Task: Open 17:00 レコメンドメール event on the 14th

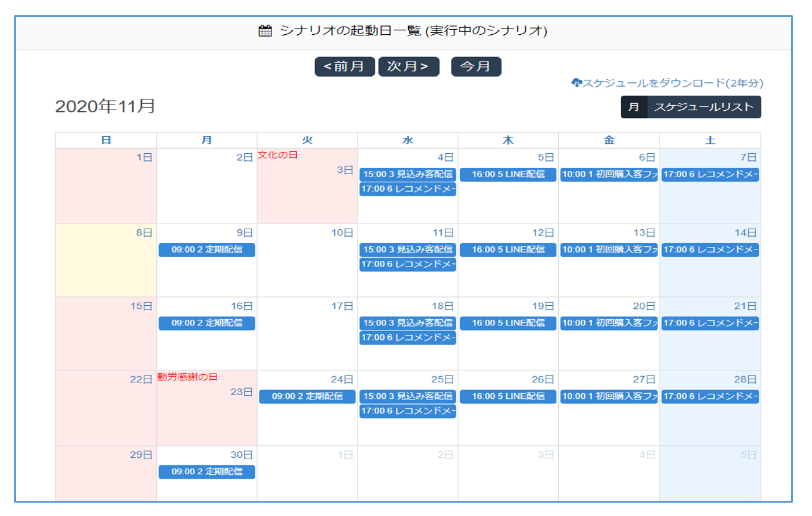Action: (710, 250)
